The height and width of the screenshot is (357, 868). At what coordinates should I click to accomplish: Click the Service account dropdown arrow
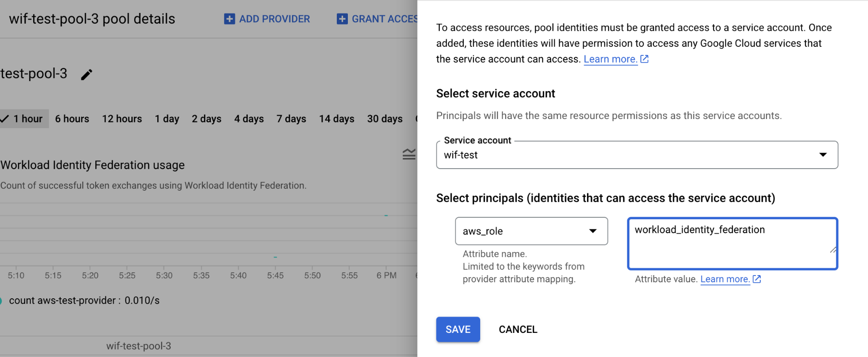point(823,155)
